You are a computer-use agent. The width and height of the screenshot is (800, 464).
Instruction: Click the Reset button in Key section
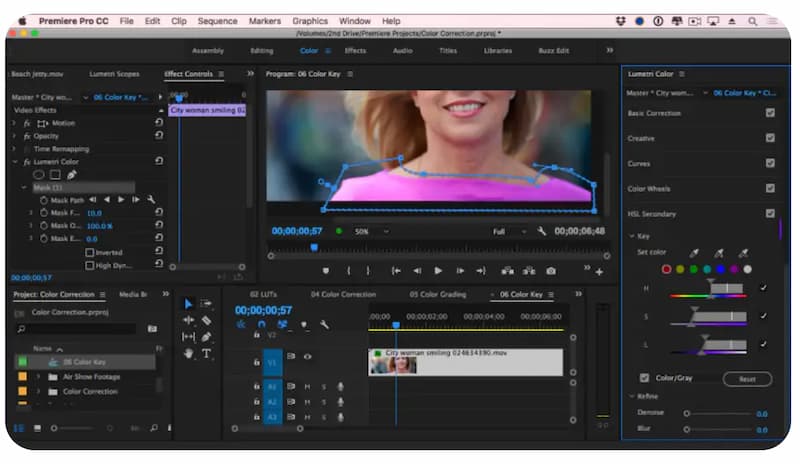(x=746, y=379)
